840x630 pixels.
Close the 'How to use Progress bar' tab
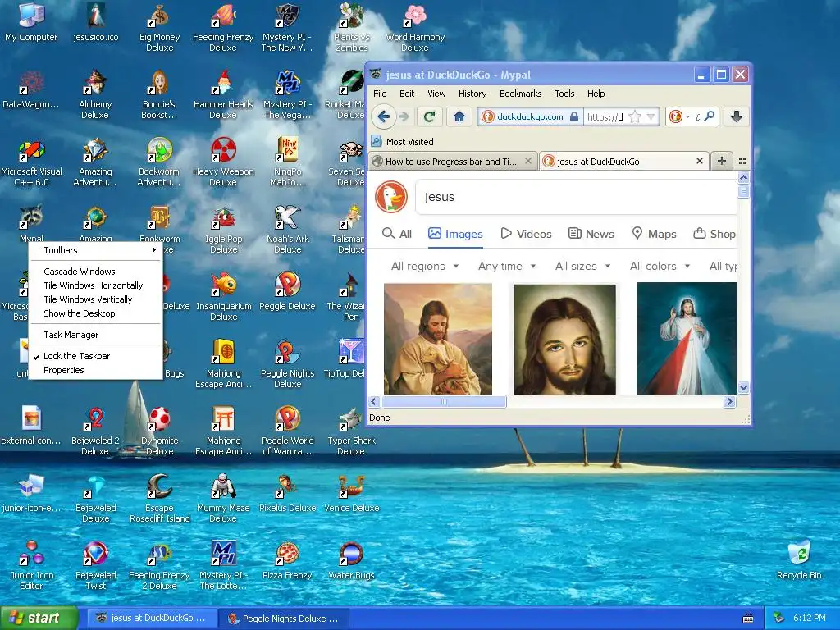point(528,161)
